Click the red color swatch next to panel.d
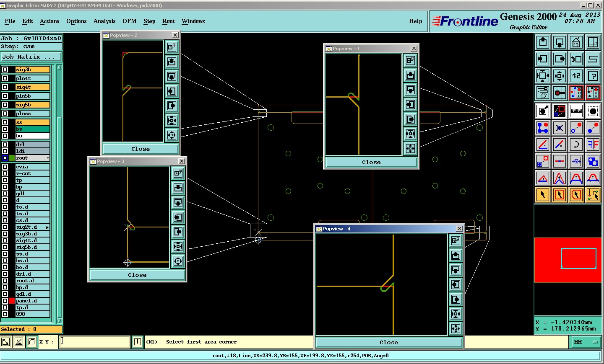Screen dimensions: 604x364 [x=12, y=301]
